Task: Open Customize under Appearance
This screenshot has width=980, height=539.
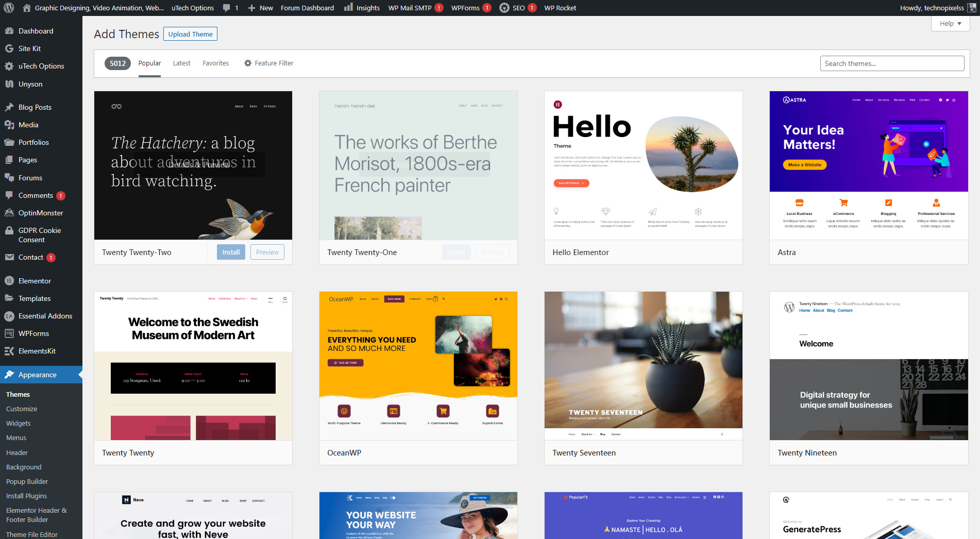Action: click(x=22, y=409)
